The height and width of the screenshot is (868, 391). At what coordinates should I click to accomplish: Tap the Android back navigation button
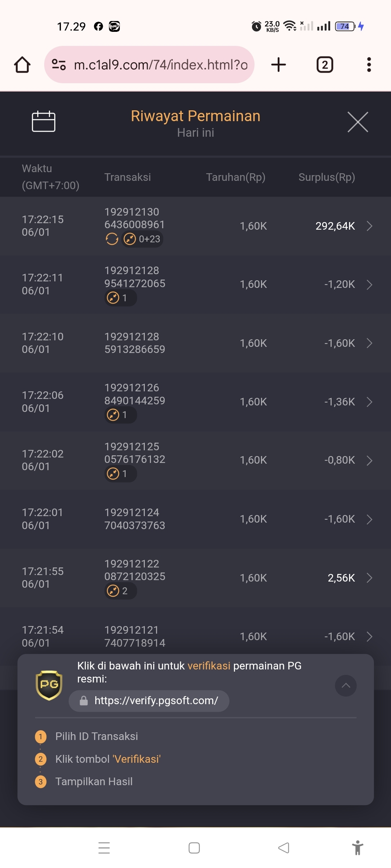coord(283,848)
